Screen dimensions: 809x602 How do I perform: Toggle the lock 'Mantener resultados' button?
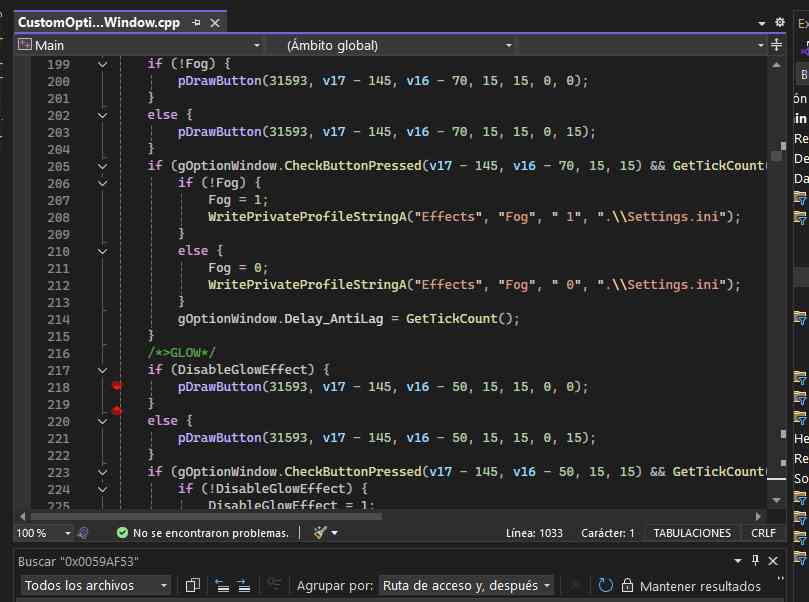click(691, 586)
